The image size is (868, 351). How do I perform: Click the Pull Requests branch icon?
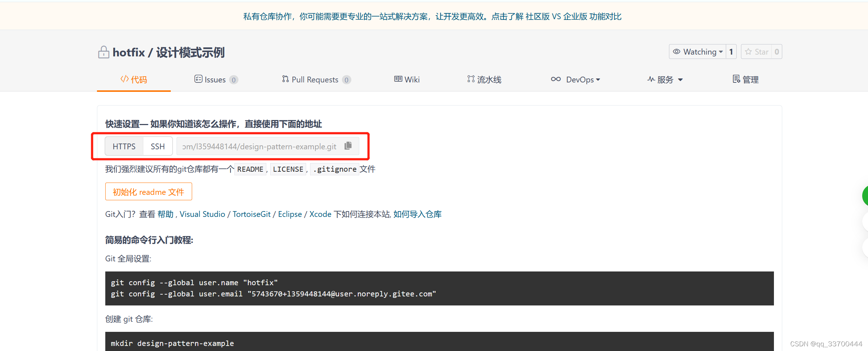(x=285, y=79)
